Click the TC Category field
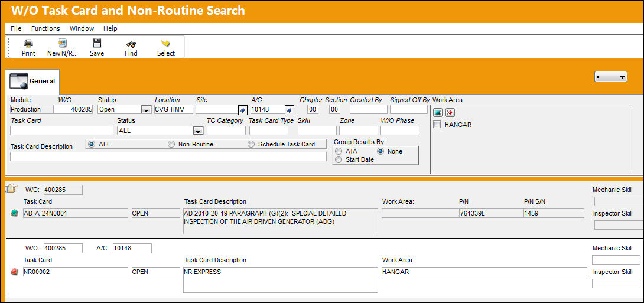Image resolution: width=644 pixels, height=303 pixels. 226,131
